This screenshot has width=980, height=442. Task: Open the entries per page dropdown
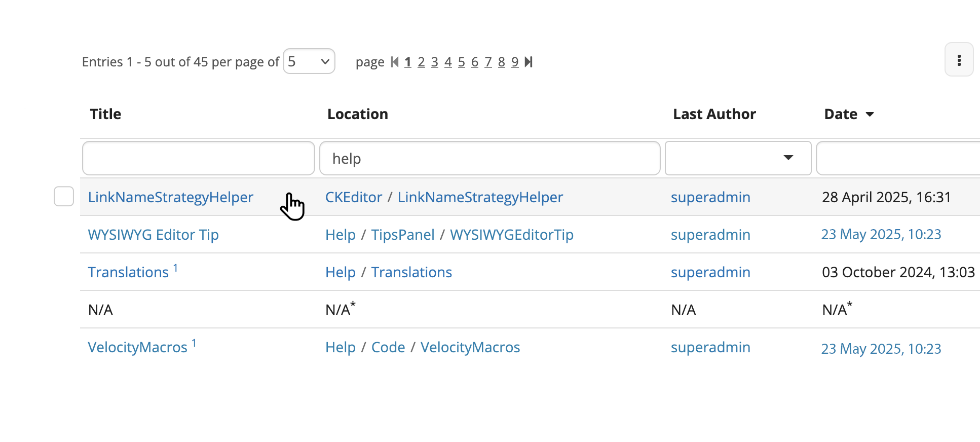[309, 61]
